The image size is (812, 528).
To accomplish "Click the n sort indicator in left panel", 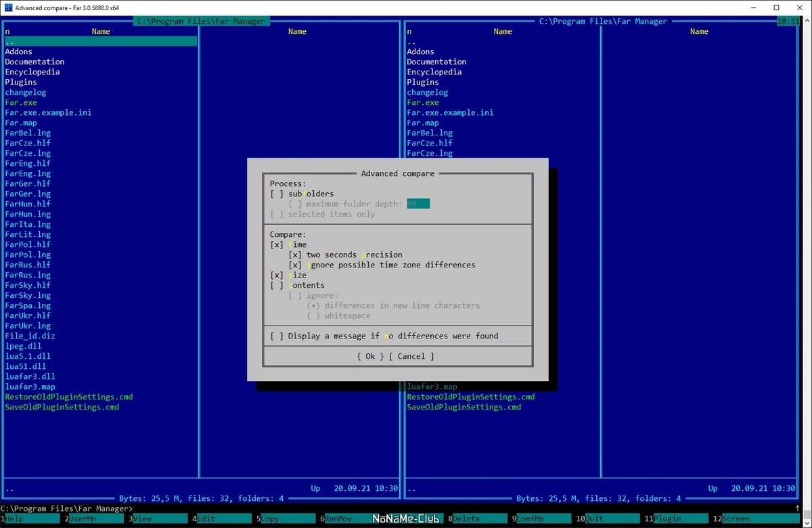I will pyautogui.click(x=7, y=31).
